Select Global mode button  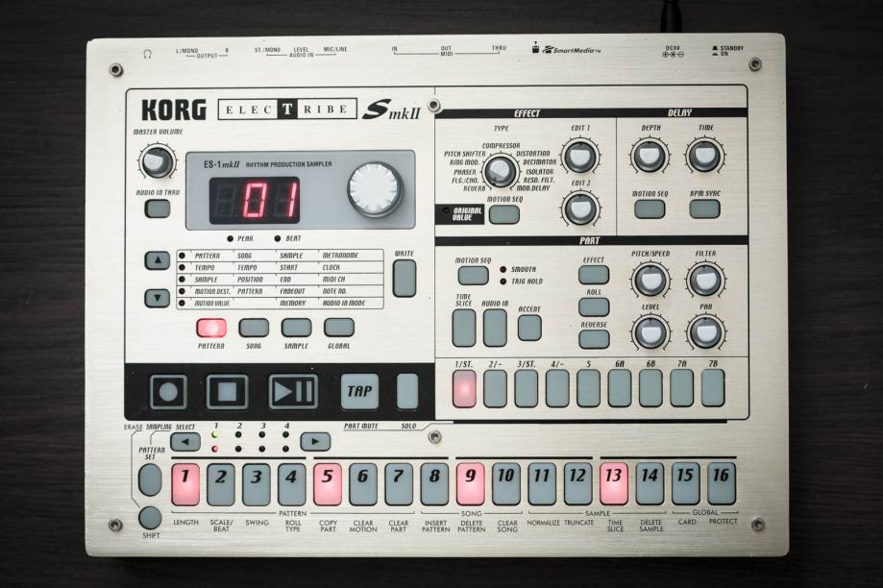pyautogui.click(x=338, y=328)
